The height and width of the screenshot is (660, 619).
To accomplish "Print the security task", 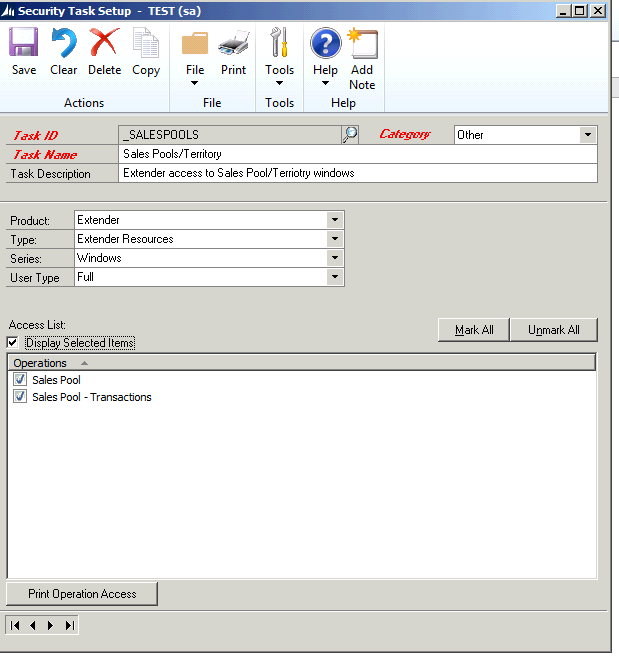I will (234, 52).
